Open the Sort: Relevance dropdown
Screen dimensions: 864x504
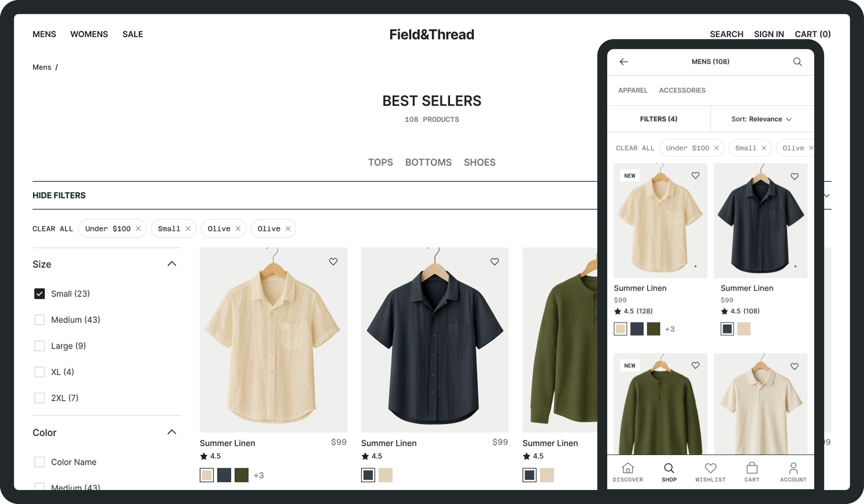point(761,119)
